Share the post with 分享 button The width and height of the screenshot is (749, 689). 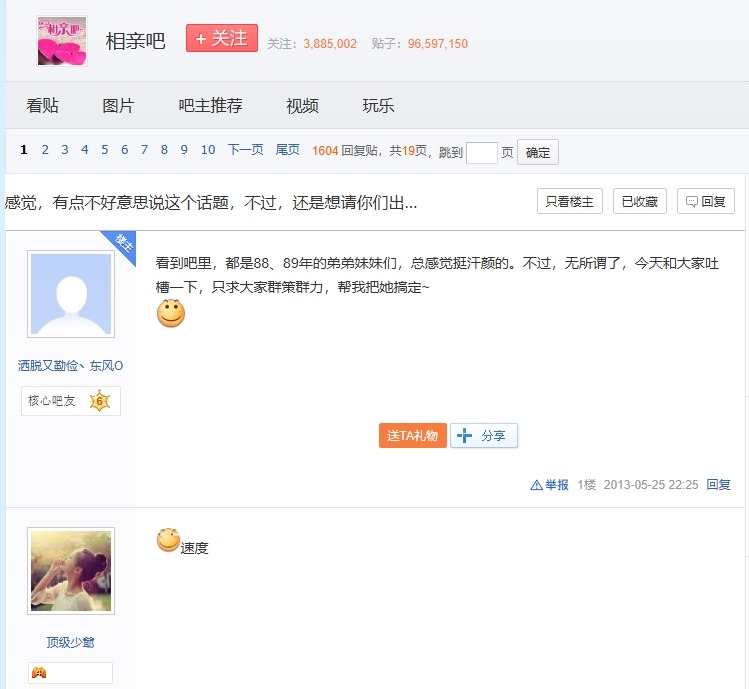483,435
